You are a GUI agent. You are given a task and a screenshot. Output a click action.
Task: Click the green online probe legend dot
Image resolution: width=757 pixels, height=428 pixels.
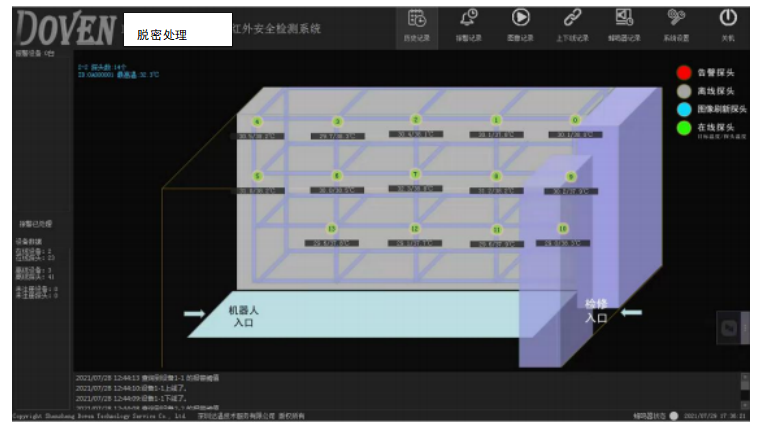click(684, 127)
